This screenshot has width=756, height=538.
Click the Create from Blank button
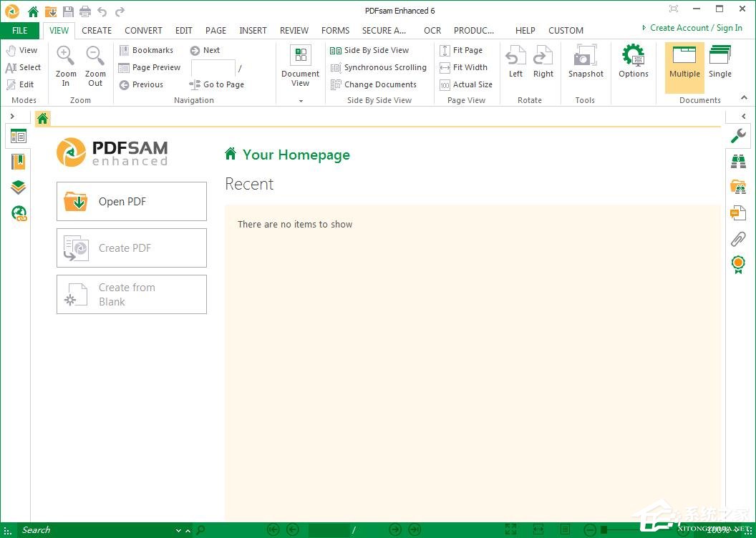click(132, 294)
